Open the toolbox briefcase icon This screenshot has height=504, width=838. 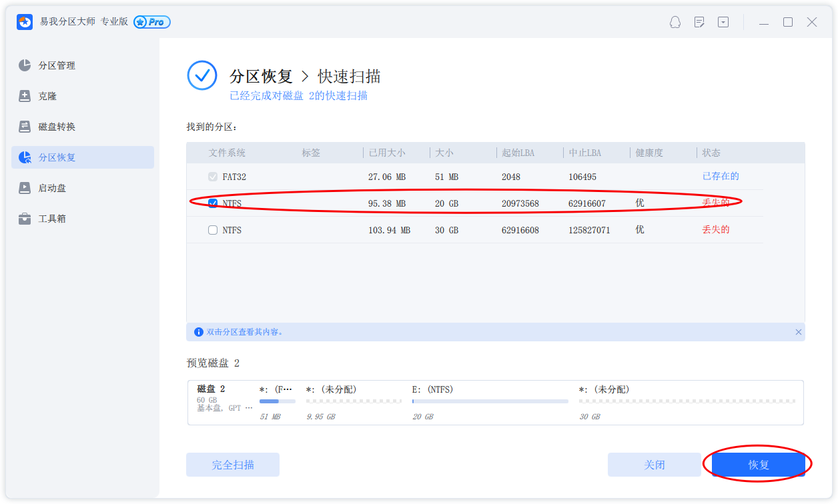(25, 219)
